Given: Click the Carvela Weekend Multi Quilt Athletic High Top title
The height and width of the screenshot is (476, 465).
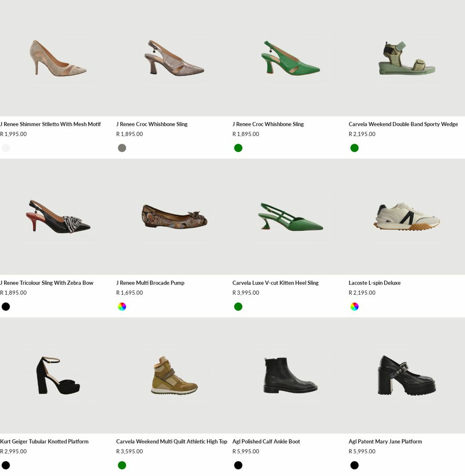Looking at the screenshot, I should click(171, 441).
